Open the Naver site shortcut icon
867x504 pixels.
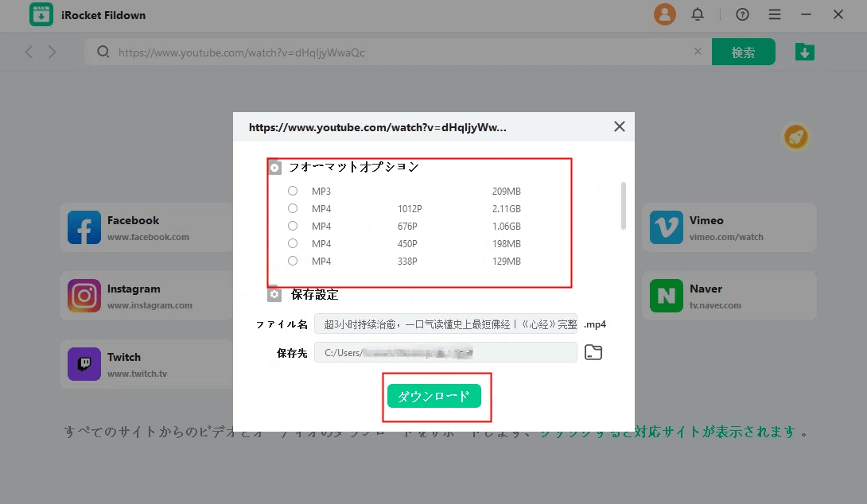[x=667, y=296]
